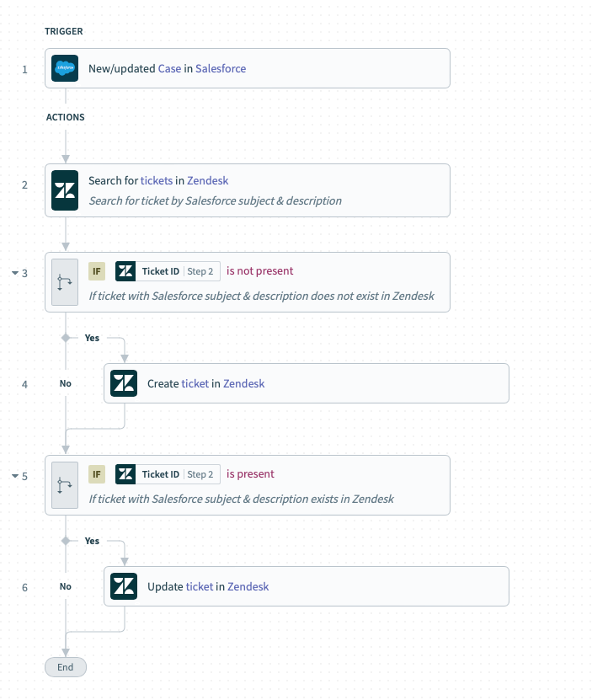
Task: Click Zendesk icon in step 3 Ticket ID pill
Action: (125, 271)
